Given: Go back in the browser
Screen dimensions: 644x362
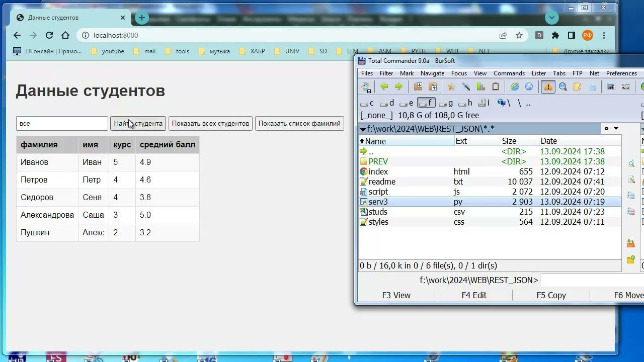Looking at the screenshot, I should pyautogui.click(x=17, y=35).
